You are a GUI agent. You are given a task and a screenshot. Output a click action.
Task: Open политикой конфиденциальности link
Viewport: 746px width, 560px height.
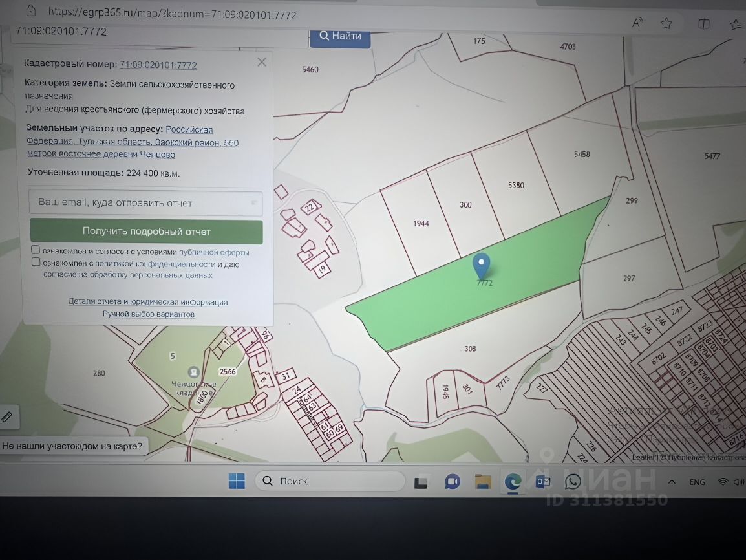(155, 264)
